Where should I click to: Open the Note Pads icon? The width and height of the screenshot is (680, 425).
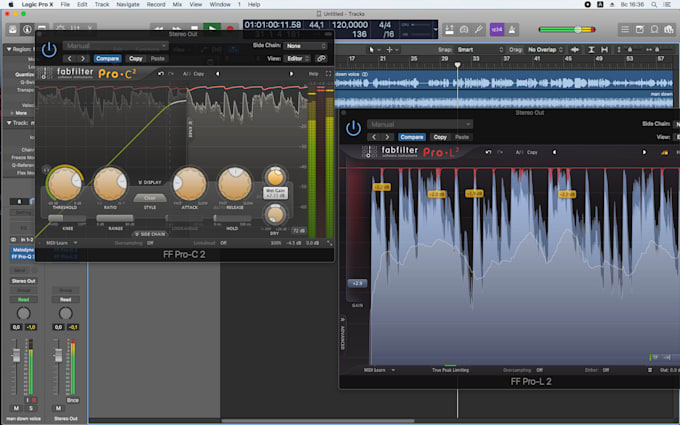(640, 29)
